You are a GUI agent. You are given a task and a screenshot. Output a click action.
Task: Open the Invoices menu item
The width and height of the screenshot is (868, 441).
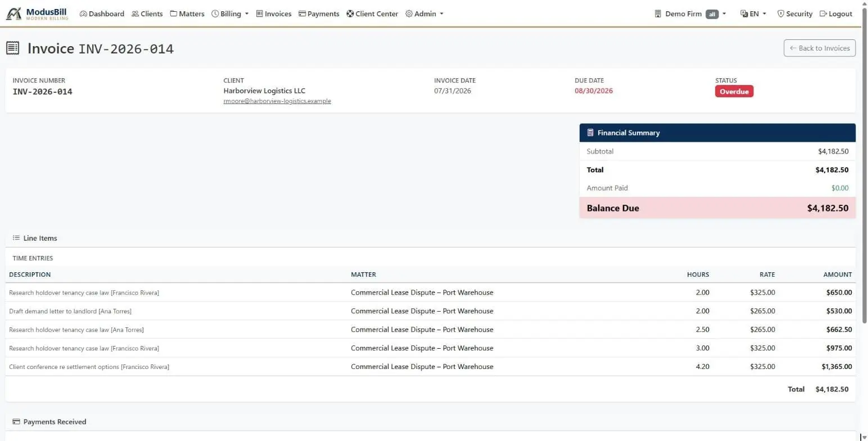pyautogui.click(x=274, y=13)
